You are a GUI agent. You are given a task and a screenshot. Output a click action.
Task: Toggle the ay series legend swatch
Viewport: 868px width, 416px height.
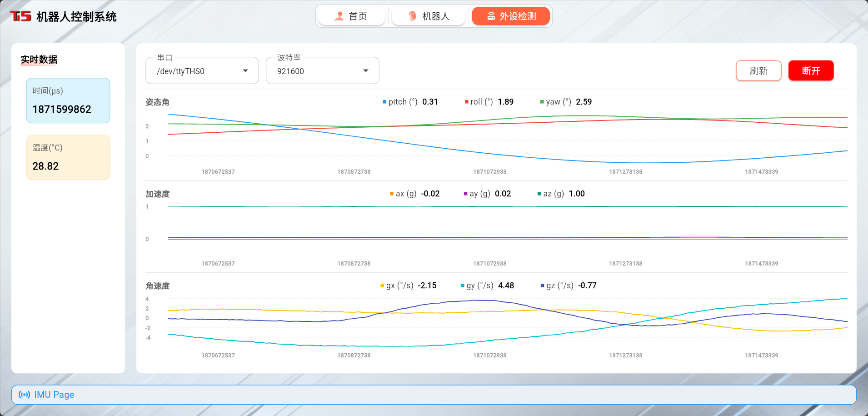click(x=465, y=194)
